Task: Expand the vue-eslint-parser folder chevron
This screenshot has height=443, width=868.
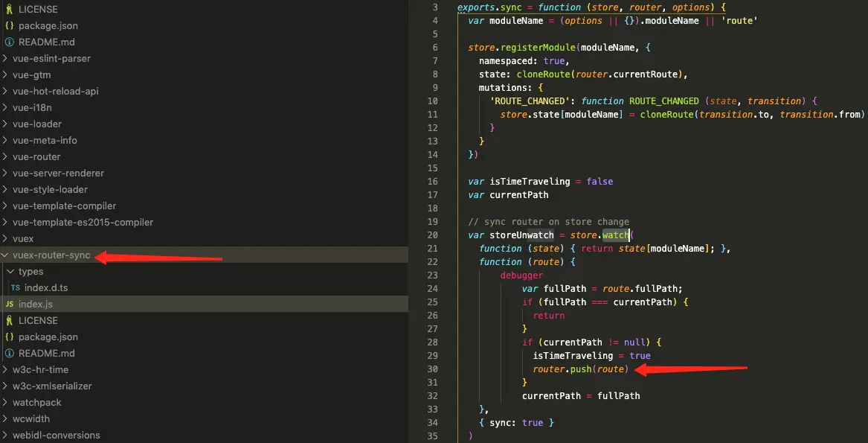Action: point(5,59)
